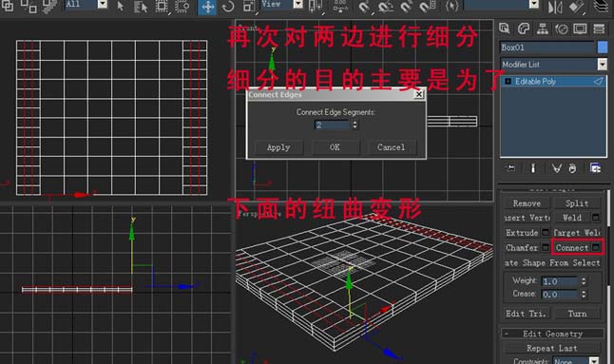Open the Create panel tab
This screenshot has width=614, height=364.
click(x=505, y=29)
